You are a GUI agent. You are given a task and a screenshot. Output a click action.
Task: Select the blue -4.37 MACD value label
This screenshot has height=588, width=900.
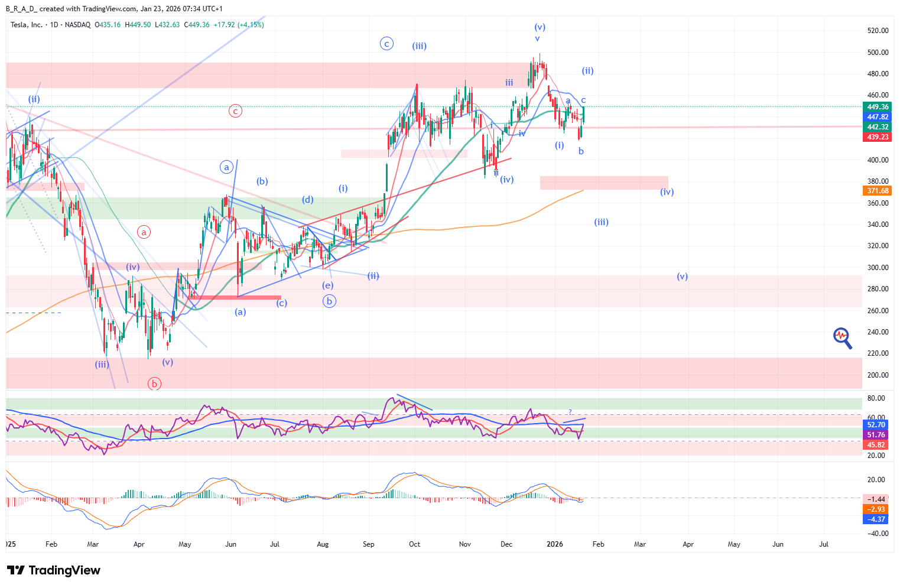pos(876,519)
